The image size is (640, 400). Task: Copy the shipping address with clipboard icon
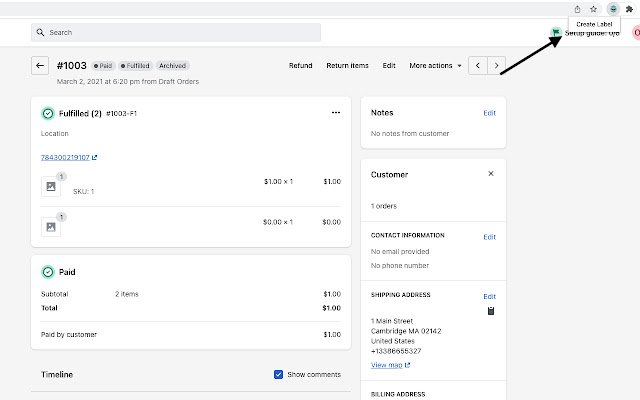point(490,311)
